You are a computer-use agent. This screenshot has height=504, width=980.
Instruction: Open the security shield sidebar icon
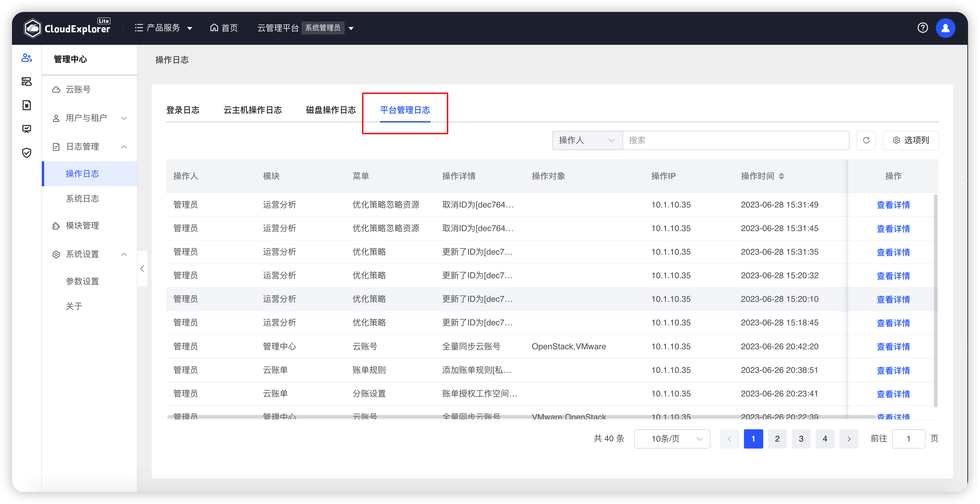27,153
